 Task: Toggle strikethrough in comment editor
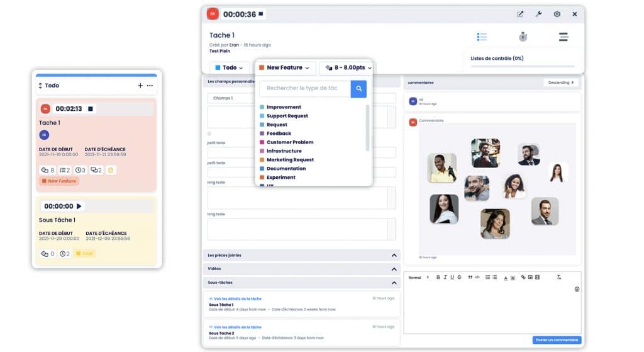[x=459, y=278]
